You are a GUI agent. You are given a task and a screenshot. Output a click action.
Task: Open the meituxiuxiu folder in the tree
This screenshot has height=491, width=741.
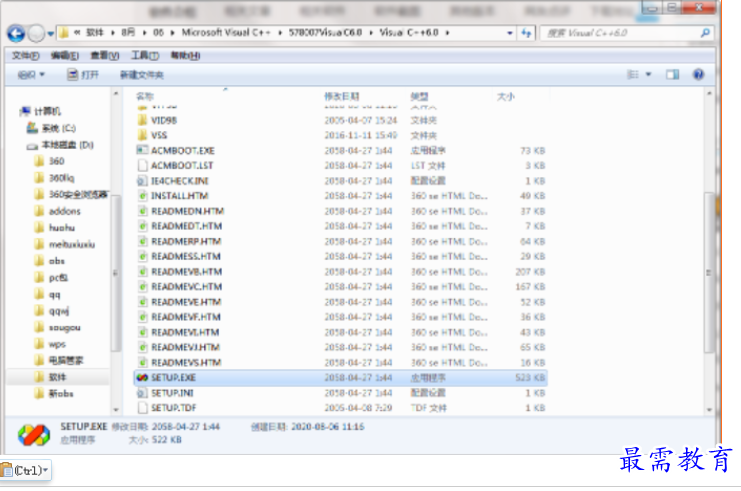tap(65, 244)
